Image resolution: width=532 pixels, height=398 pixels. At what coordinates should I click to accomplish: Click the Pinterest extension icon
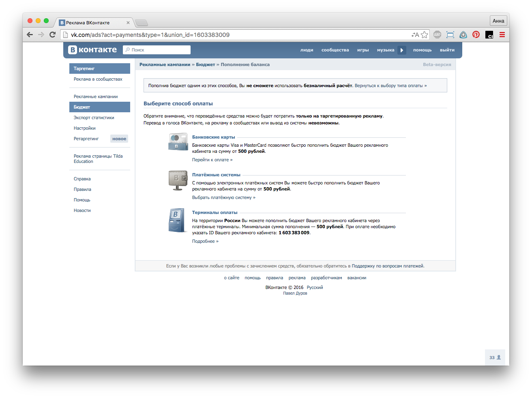pyautogui.click(x=476, y=35)
